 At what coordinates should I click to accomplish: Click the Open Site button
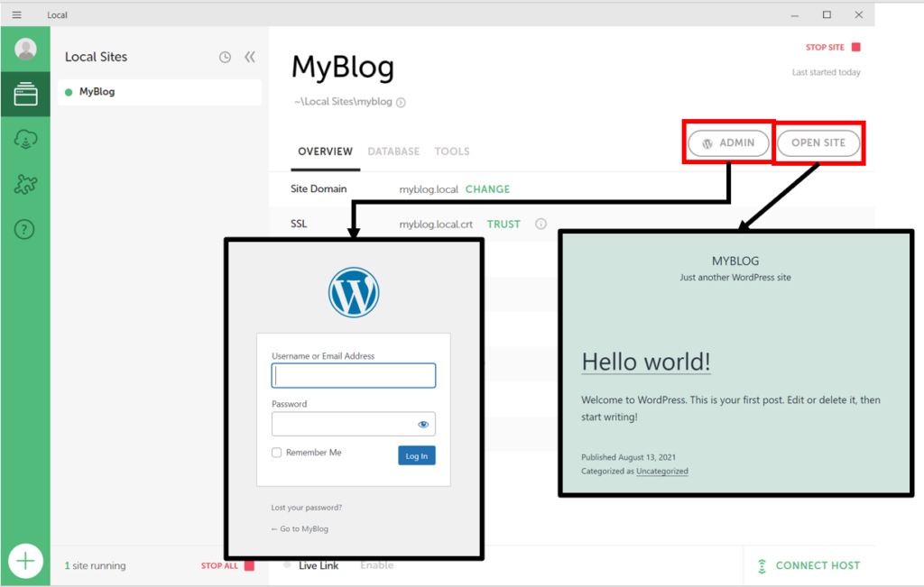(x=818, y=143)
